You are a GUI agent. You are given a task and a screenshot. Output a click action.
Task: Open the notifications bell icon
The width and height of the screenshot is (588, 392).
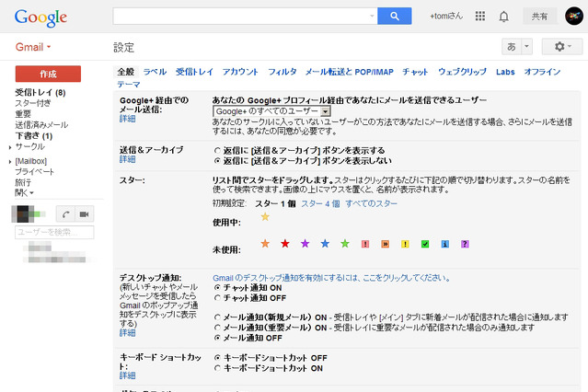tap(504, 17)
